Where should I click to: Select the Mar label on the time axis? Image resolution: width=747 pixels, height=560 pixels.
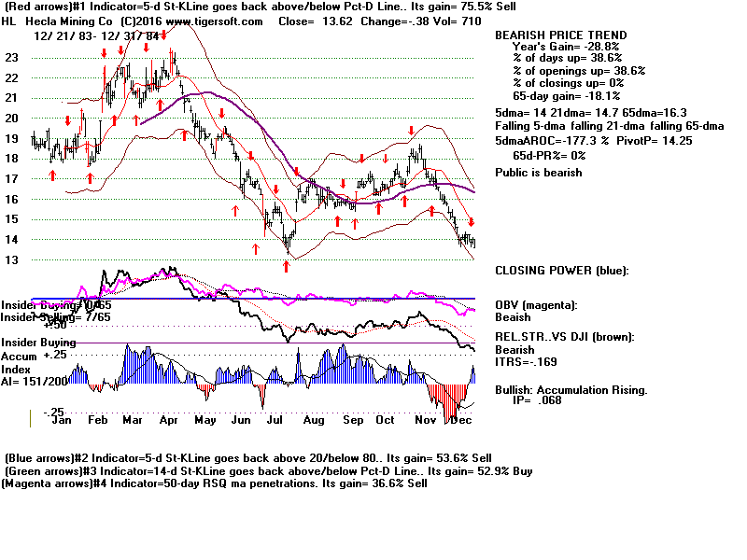(133, 420)
